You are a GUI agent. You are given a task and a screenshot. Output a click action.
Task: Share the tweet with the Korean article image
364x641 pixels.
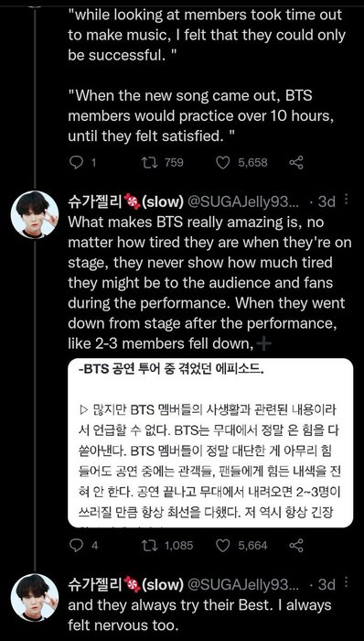(x=296, y=546)
